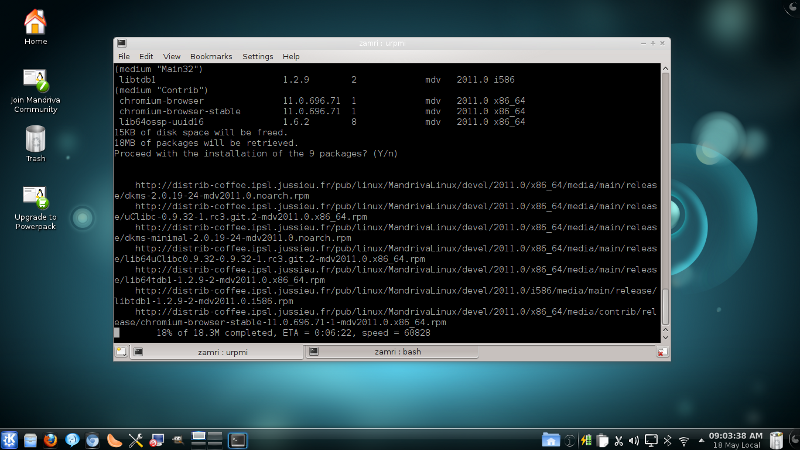Open the file manager from the taskbar
Image resolution: width=800 pixels, height=450 pixels.
pos(30,440)
